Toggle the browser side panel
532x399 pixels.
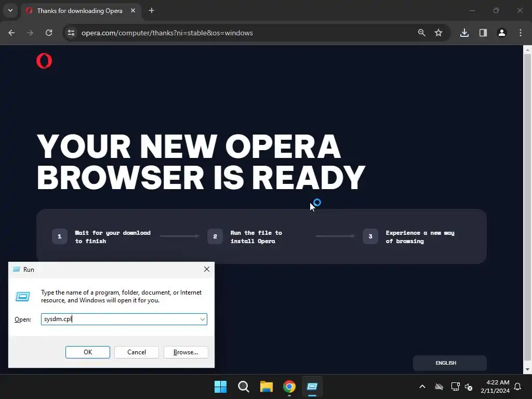point(483,33)
